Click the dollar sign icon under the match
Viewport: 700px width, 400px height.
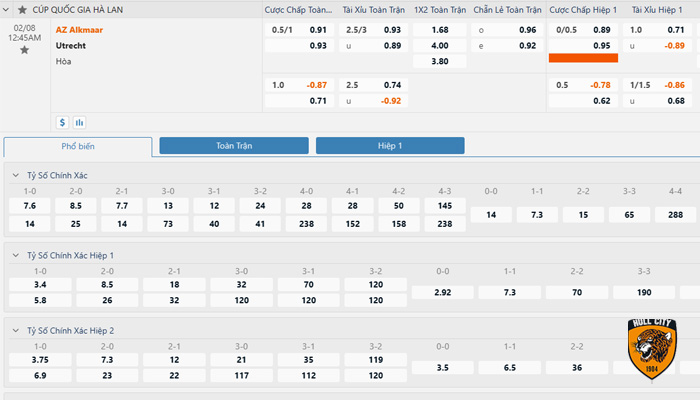[x=62, y=123]
